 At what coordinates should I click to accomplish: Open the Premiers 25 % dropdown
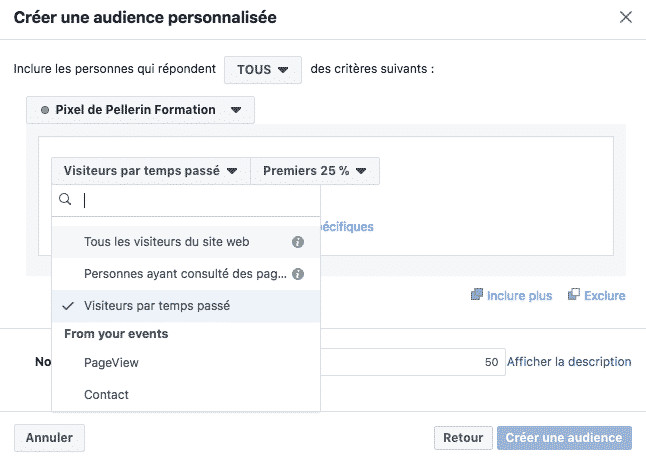pos(314,171)
